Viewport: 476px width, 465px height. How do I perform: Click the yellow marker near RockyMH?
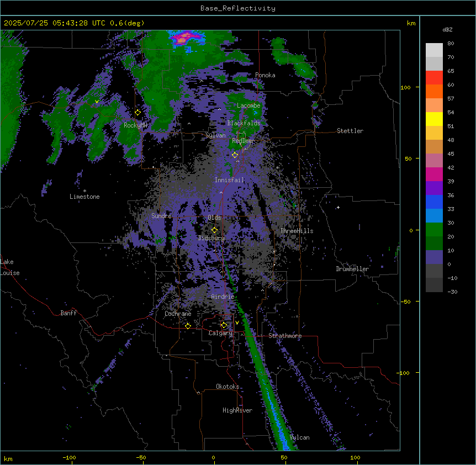click(x=138, y=113)
